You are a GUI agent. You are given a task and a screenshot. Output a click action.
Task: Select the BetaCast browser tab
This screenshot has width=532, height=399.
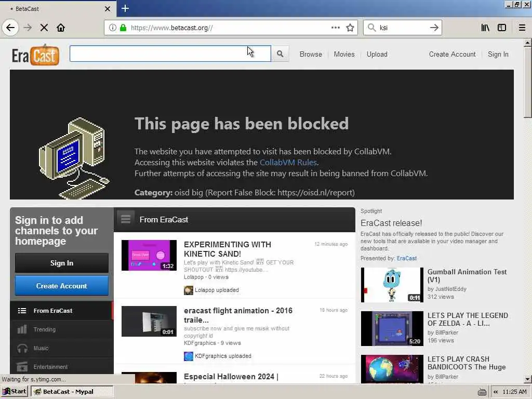[x=58, y=9]
